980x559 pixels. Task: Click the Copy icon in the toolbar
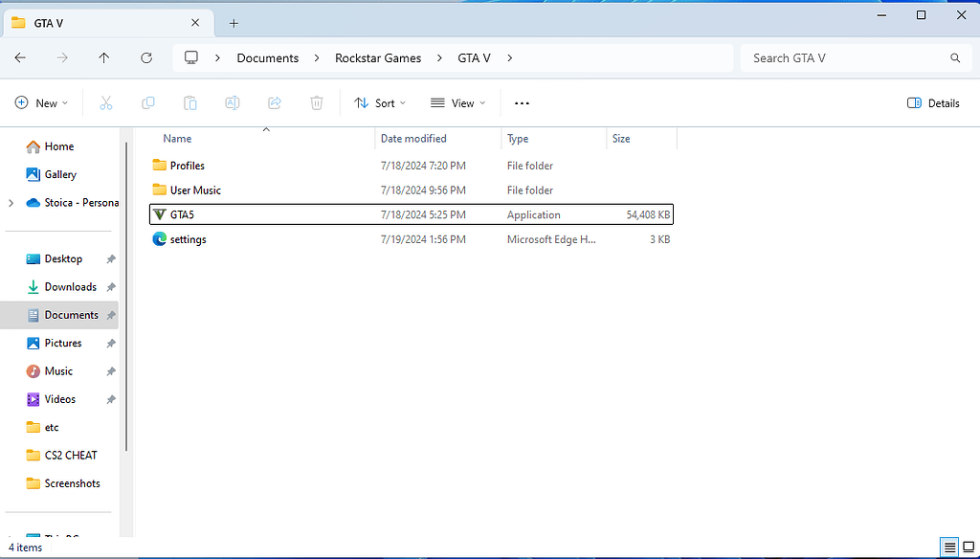tap(147, 102)
